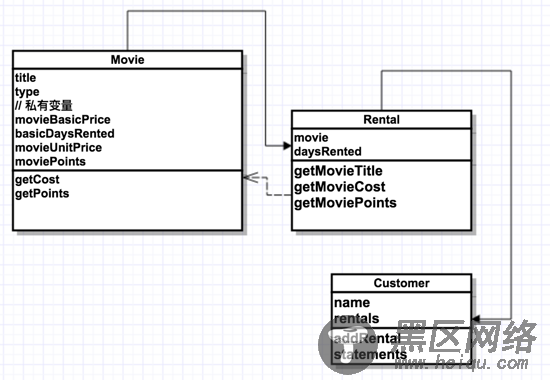Select the basicDaysRented attribute
This screenshot has height=380, width=550.
[x=65, y=134]
